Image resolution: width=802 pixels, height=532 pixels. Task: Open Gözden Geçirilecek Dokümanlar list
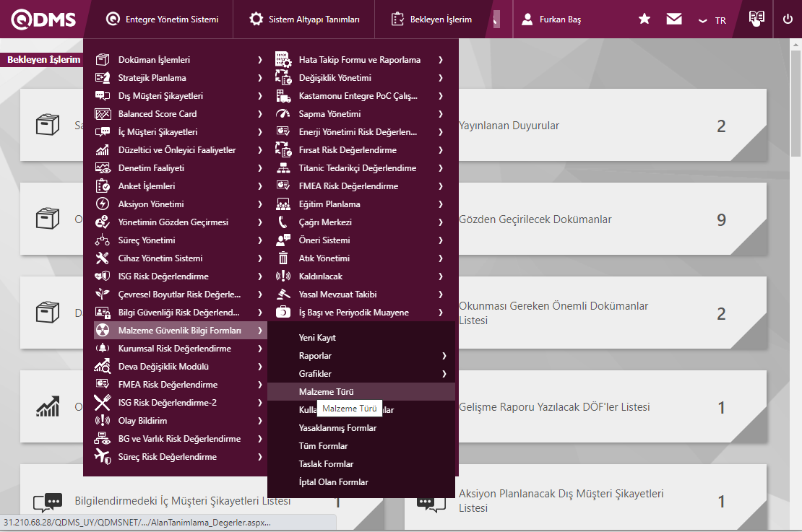[535, 219]
